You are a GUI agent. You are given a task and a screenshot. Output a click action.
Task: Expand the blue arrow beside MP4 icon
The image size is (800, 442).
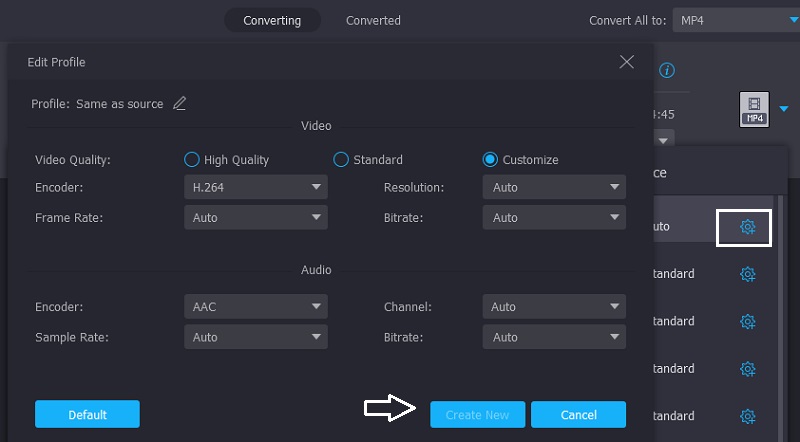click(785, 108)
